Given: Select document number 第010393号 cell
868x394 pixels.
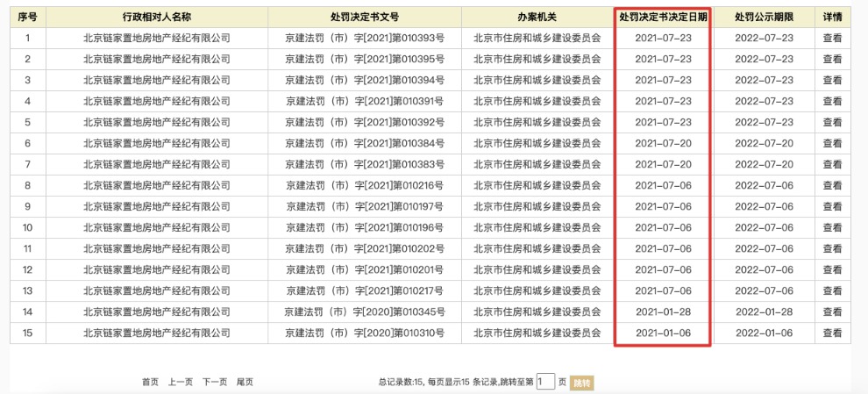Looking at the screenshot, I should [x=365, y=39].
